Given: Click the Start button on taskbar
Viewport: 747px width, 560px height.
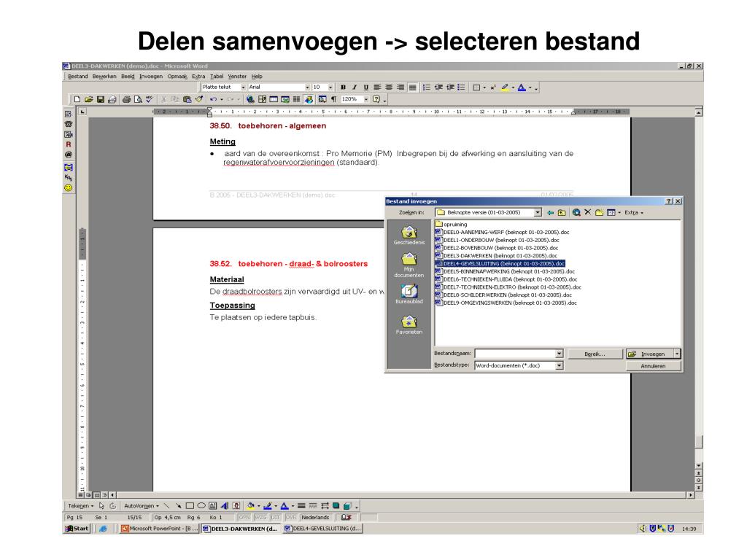Looking at the screenshot, I should (x=77, y=529).
